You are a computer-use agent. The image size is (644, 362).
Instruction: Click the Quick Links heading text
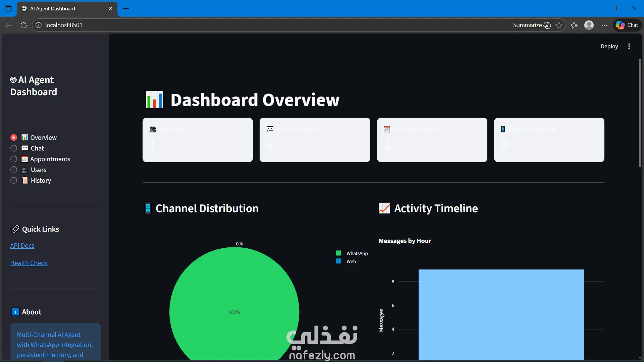41,229
